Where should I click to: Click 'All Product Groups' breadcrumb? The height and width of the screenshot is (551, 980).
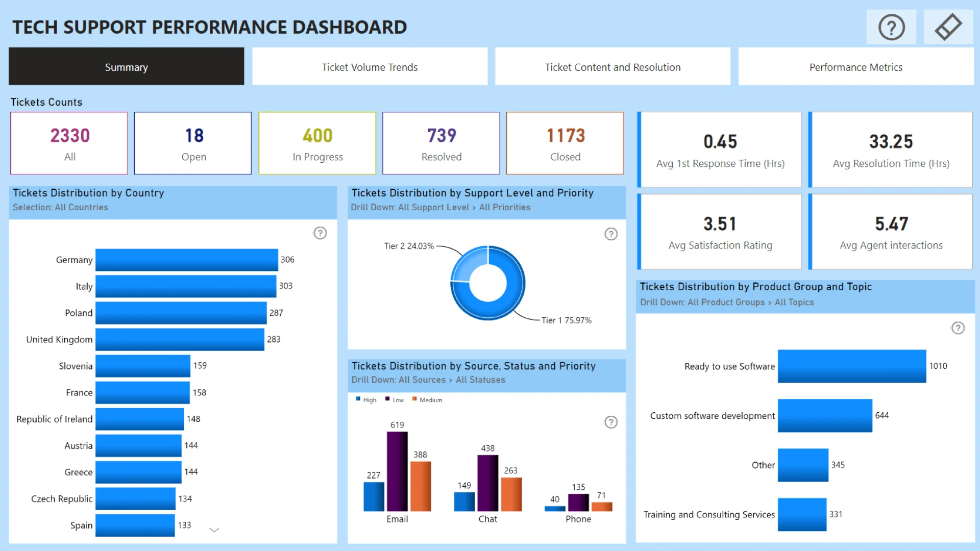[x=726, y=302]
